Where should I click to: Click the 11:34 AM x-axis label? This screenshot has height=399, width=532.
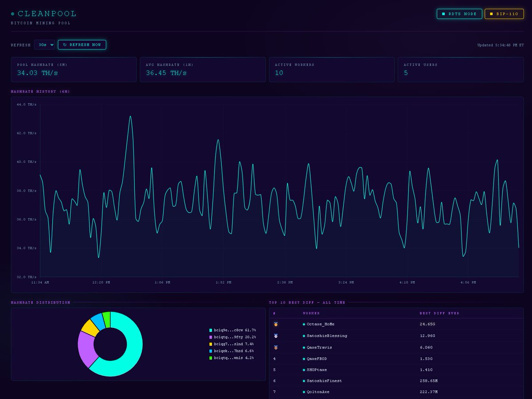[x=40, y=282]
